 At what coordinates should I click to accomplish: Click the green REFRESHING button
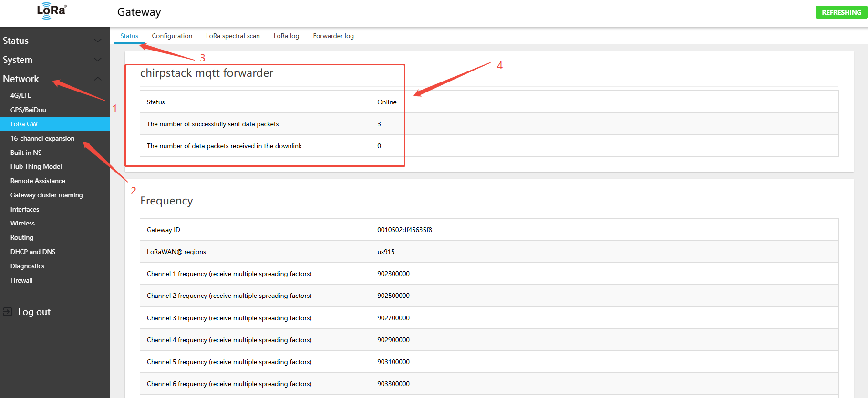pyautogui.click(x=841, y=12)
